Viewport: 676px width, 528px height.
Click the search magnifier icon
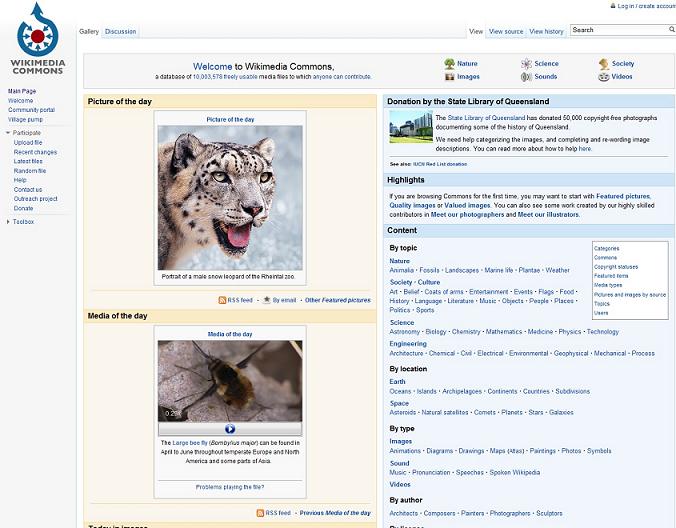[672, 29]
